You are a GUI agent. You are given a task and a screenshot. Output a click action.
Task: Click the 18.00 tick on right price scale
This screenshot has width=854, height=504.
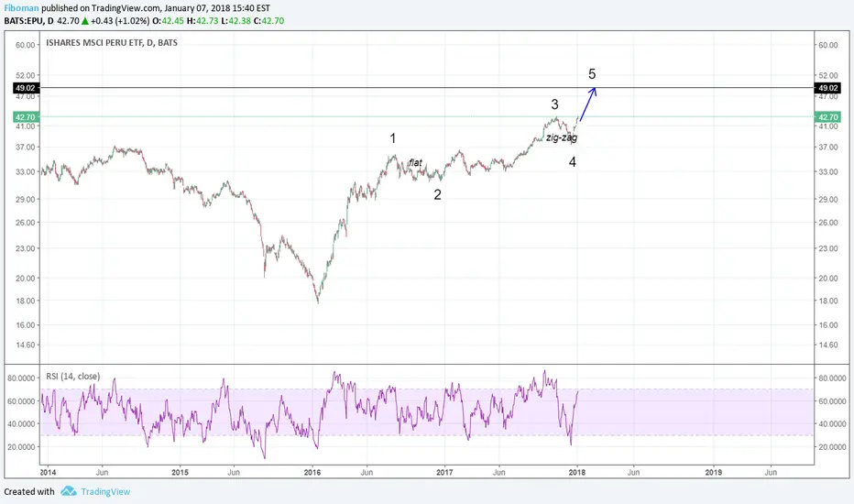tap(828, 301)
